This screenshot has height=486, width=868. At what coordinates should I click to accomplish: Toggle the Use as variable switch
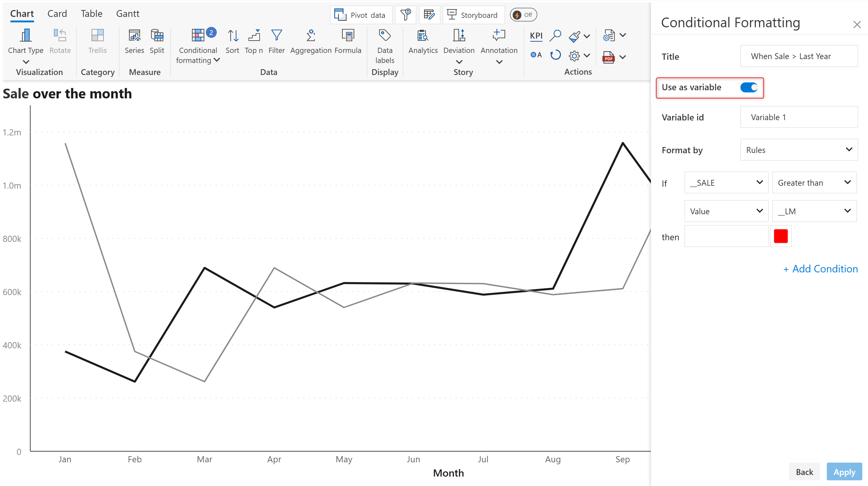tap(749, 88)
